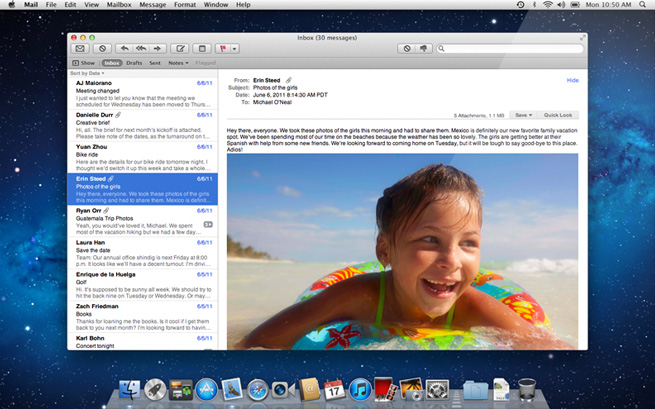Viewport: 655px width, 409px height.
Task: Click the thumbs-down toolbar button
Action: [424, 48]
